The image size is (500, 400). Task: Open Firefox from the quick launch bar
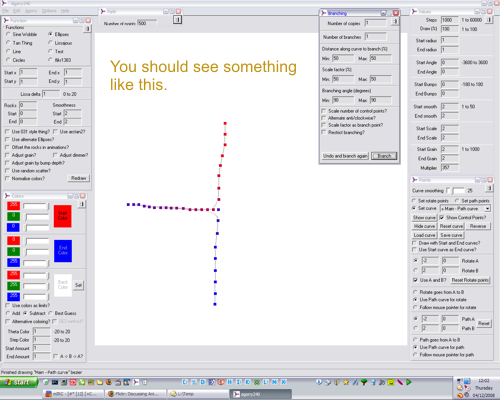click(x=109, y=382)
